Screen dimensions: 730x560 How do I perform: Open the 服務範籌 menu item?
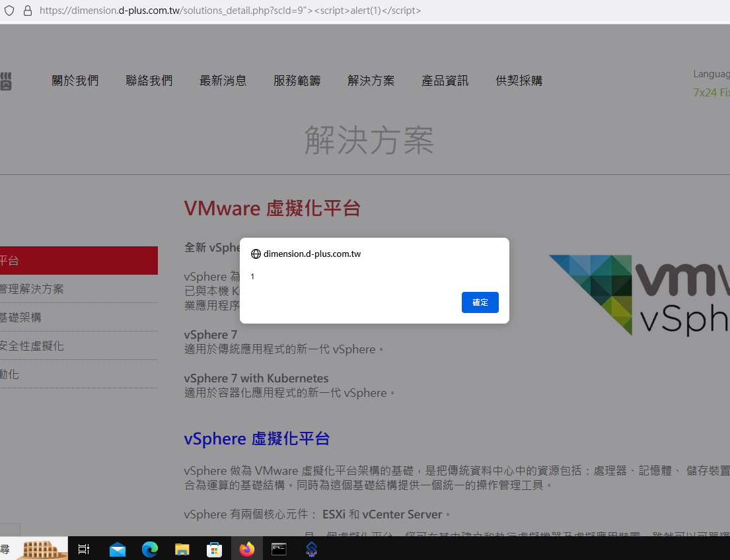pyautogui.click(x=297, y=81)
